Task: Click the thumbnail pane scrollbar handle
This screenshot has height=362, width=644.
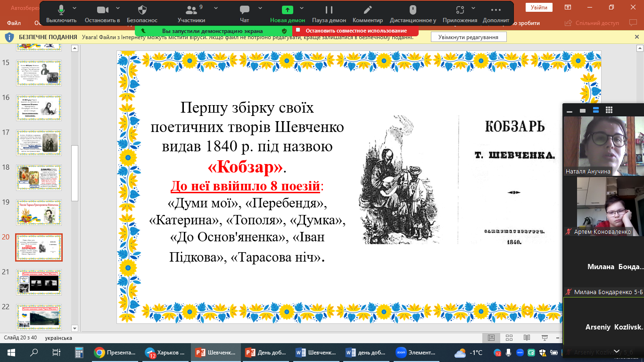Action: pos(74,173)
